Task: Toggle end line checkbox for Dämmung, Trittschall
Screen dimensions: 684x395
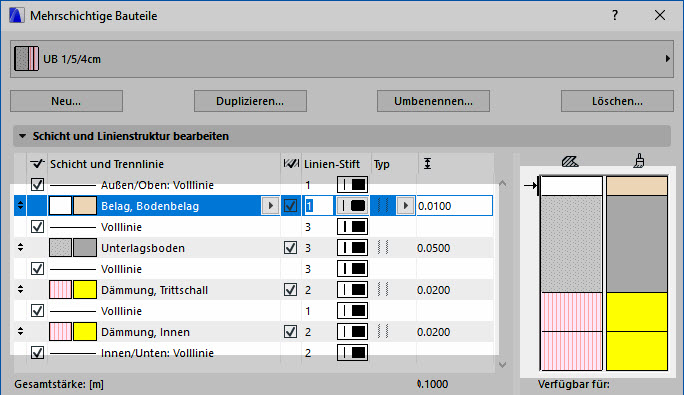Action: pyautogui.click(x=291, y=289)
